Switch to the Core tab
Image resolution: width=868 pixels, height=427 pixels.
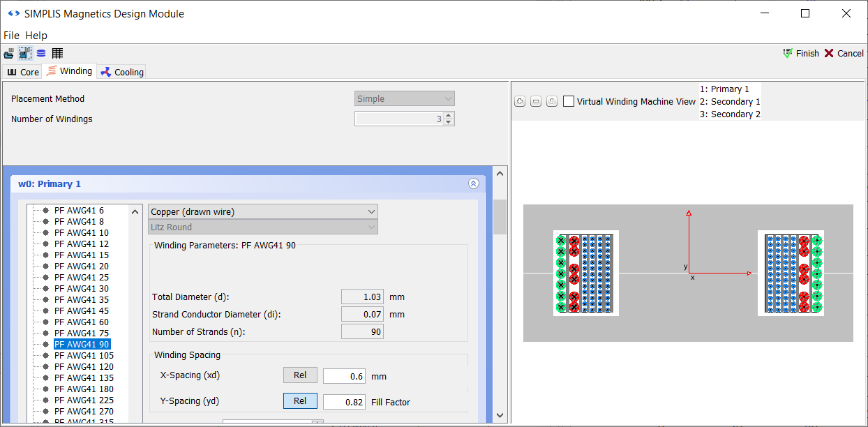click(x=23, y=72)
